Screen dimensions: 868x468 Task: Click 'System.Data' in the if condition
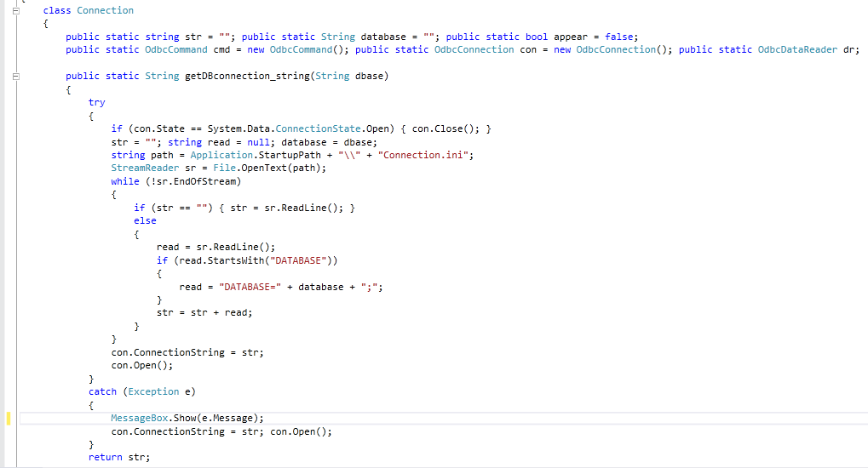[x=239, y=128]
